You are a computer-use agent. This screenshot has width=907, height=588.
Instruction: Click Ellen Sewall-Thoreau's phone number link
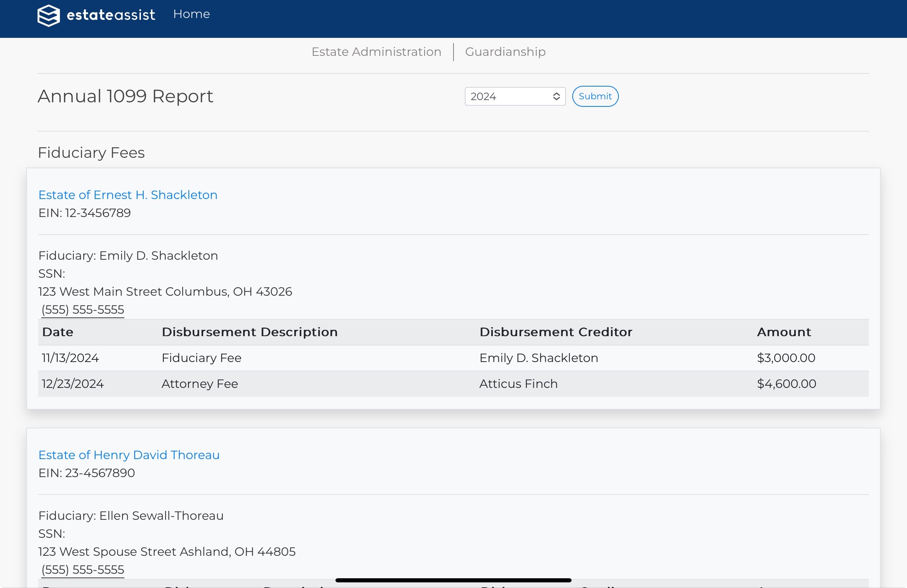click(83, 569)
